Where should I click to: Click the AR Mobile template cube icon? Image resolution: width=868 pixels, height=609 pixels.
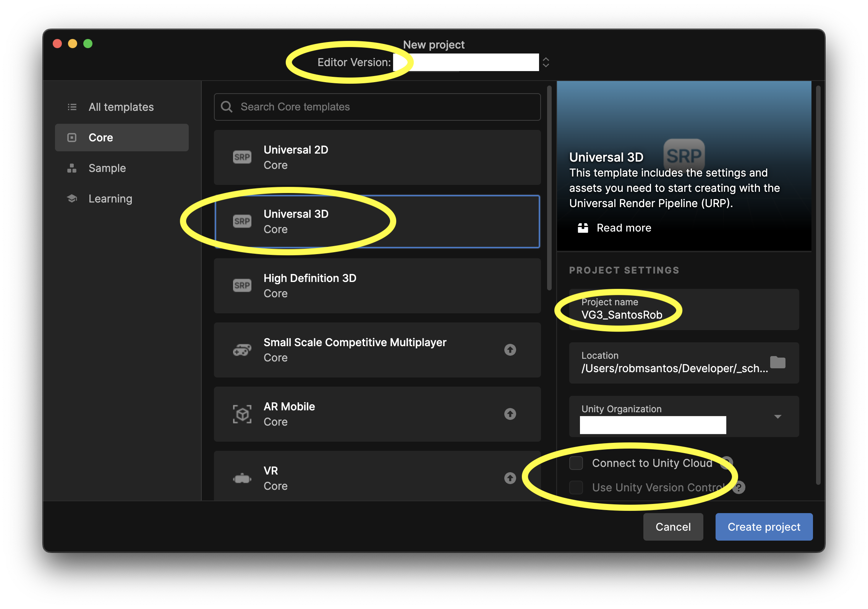tap(242, 414)
